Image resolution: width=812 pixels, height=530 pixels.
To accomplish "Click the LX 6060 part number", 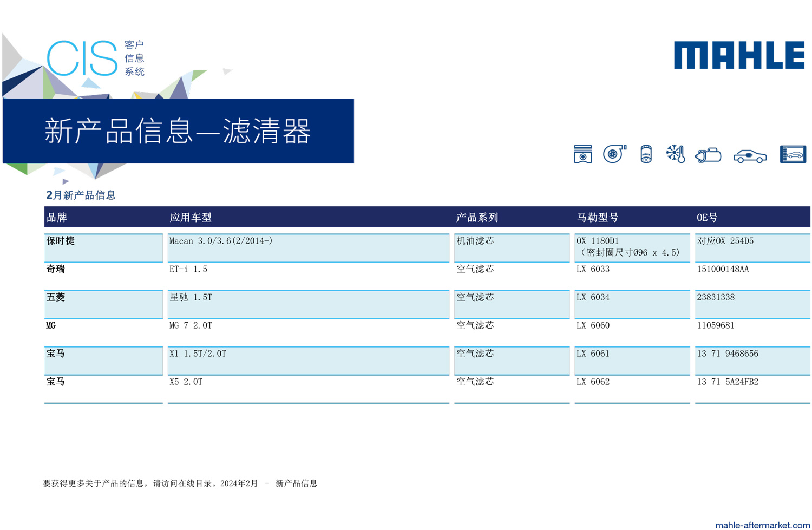I will pos(593,325).
